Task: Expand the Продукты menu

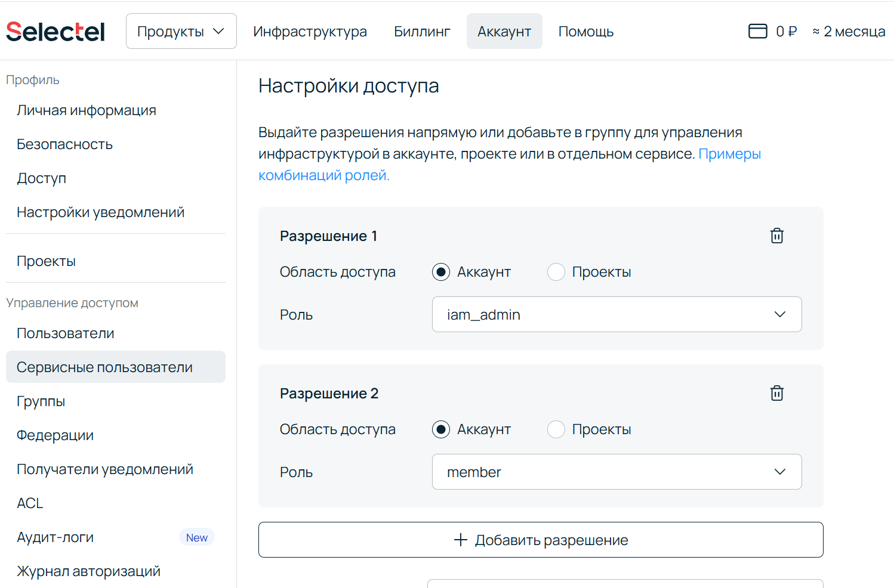Action: click(181, 31)
